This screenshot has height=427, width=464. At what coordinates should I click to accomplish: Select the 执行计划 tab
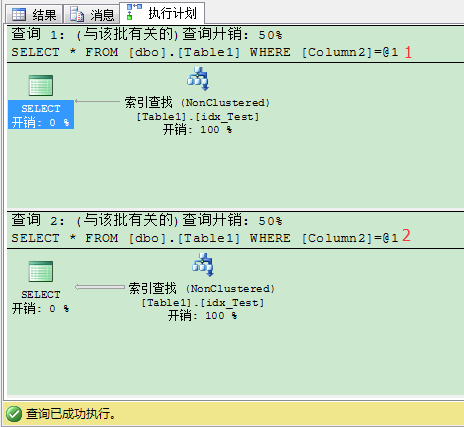(162, 13)
